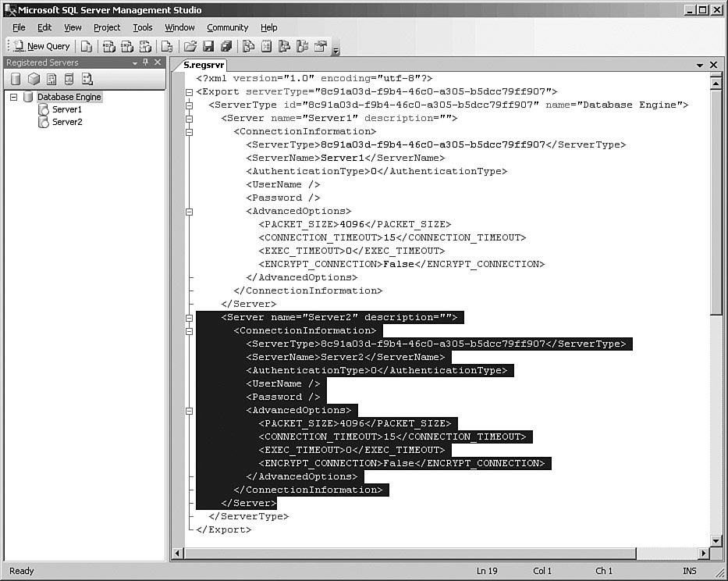Select Server2 in the Registered Servers tree
Screen dimensions: 728x581
tap(67, 122)
